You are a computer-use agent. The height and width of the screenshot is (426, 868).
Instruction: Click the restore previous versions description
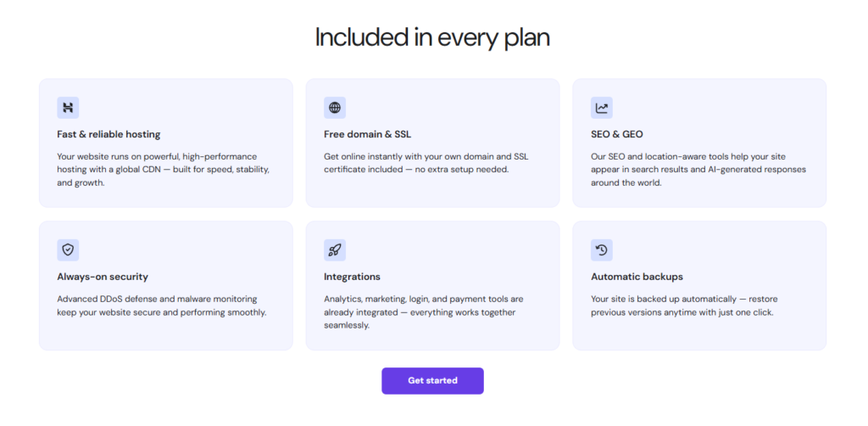click(683, 305)
